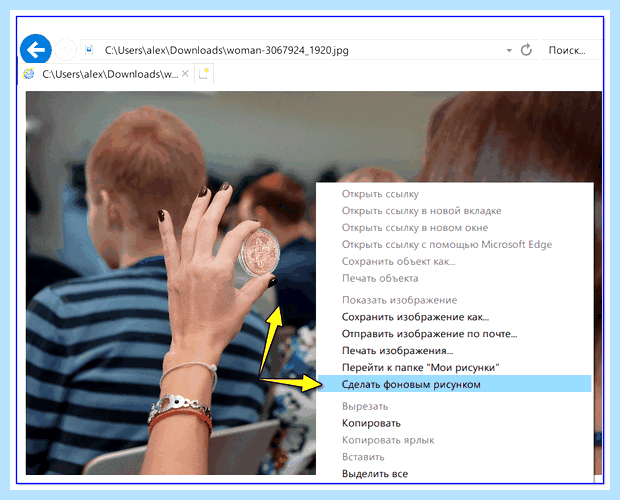Click the Поиск search box
Image resolution: width=620 pixels, height=500 pixels.
pos(572,50)
